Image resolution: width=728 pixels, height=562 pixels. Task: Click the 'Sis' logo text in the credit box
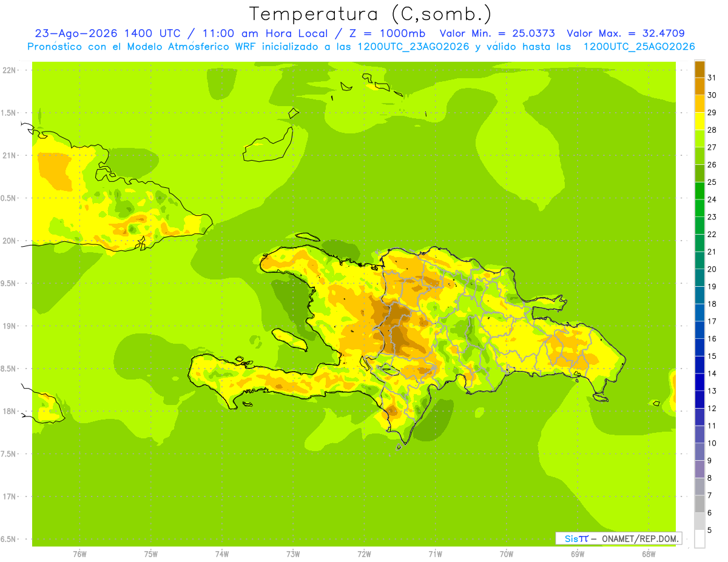click(571, 538)
